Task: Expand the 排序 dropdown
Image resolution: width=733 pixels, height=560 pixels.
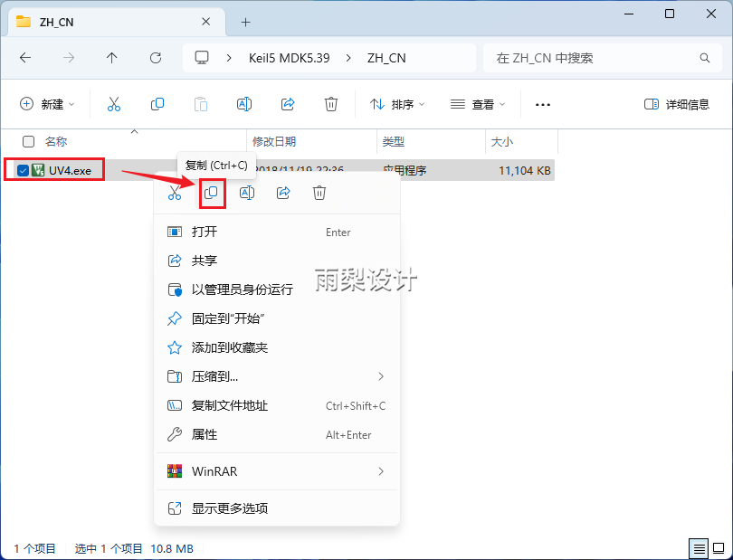Action: pos(398,104)
